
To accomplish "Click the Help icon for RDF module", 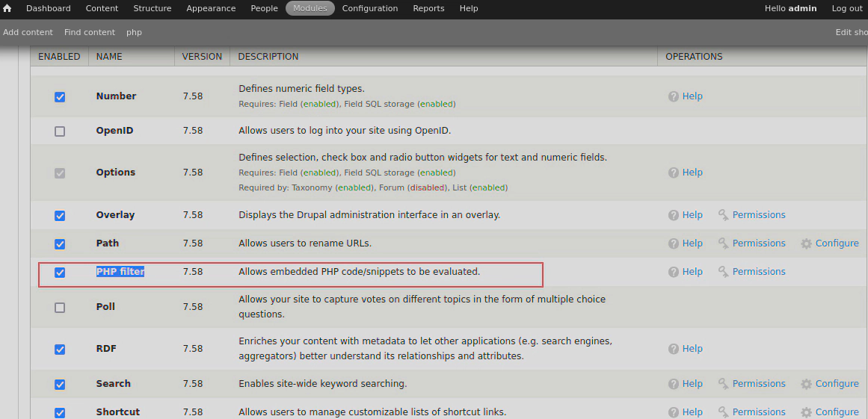I will click(673, 349).
